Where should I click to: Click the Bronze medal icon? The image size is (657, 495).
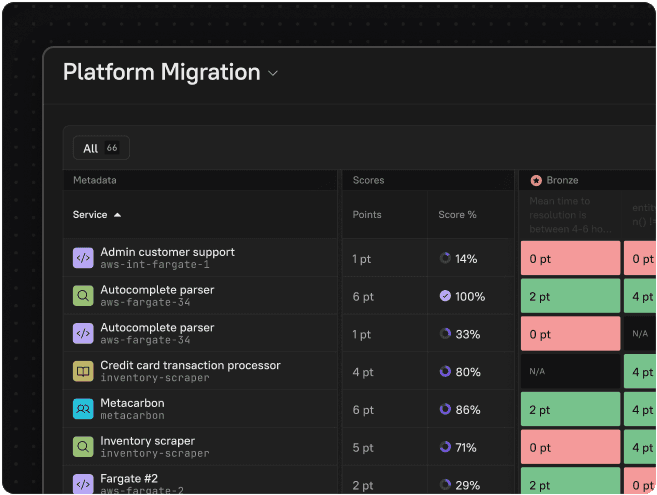coord(536,181)
